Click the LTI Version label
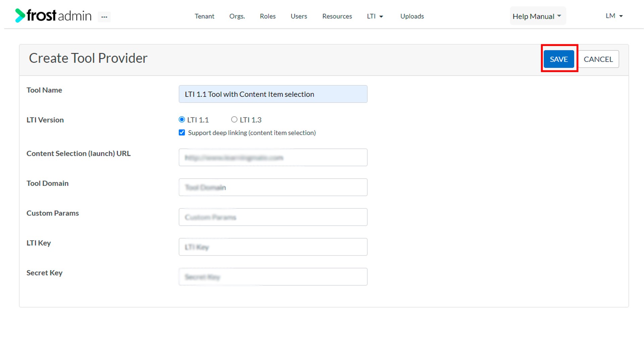Viewport: 644px width, 362px height. (45, 120)
